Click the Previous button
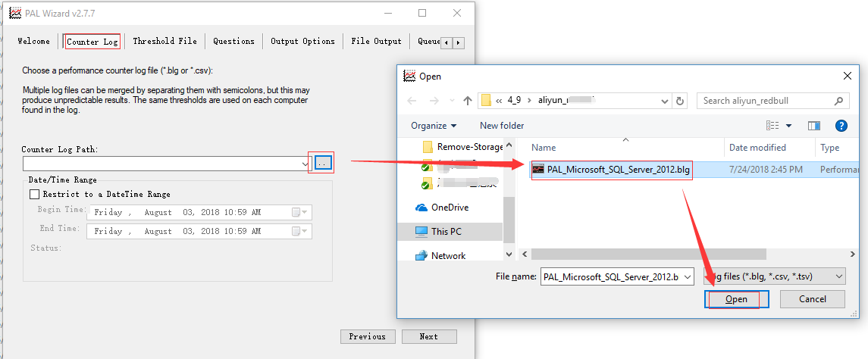 click(x=368, y=336)
